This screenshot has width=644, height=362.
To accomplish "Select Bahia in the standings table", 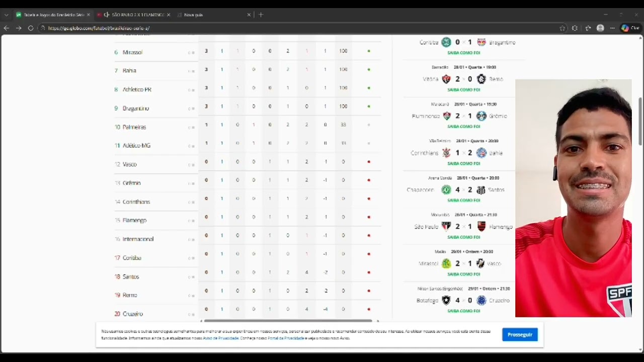I will [129, 71].
